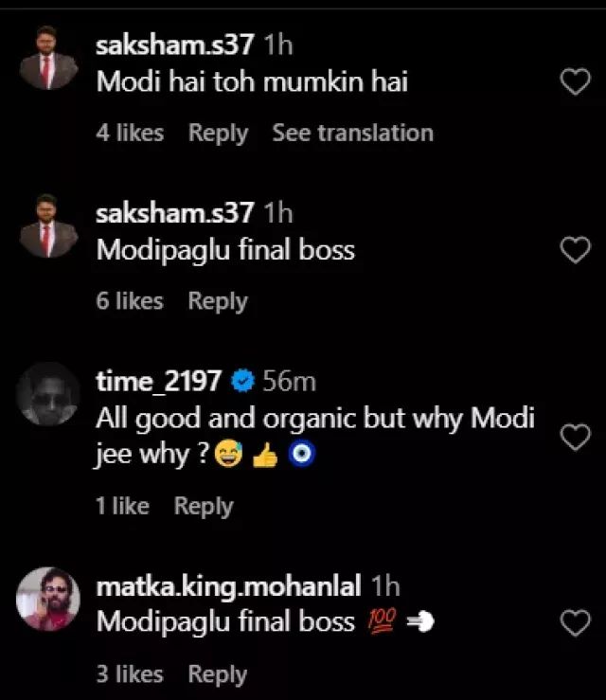This screenshot has width=606, height=700.
Task: Tap heart on matka.king.mohanlal's comment
Action: point(576,622)
